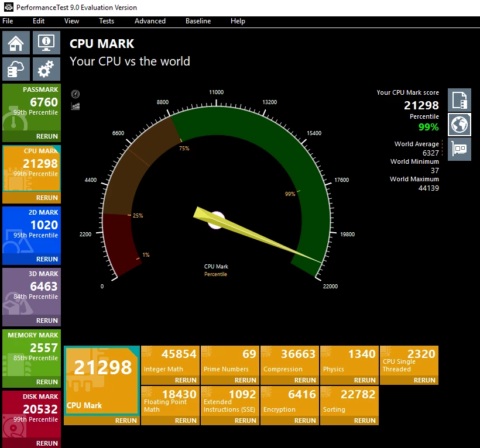Screen dimensions: 480x448
Task: Select the Encryption 6416 tile
Action: pos(290,401)
